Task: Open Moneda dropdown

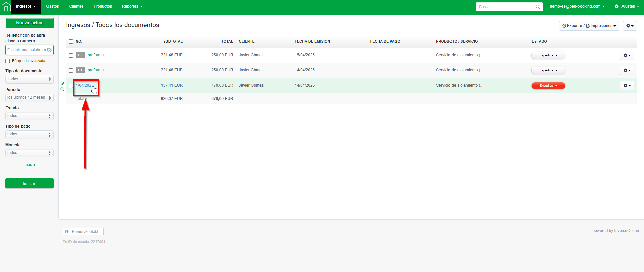Action: pos(30,153)
